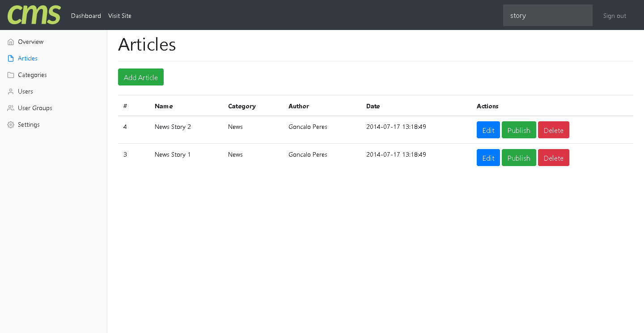Open Categories link in sidebar
Viewport: 644px width, 333px height.
click(x=32, y=75)
